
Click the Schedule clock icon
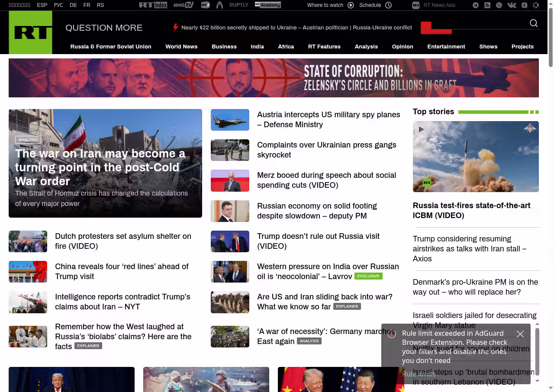388,5
